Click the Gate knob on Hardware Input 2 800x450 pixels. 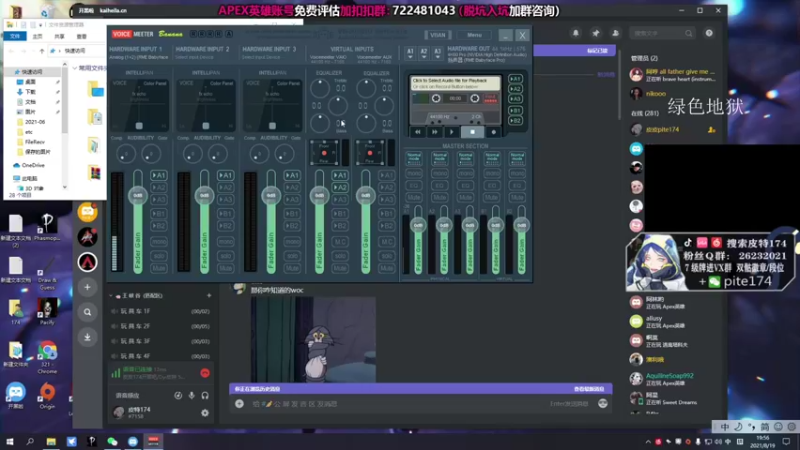(x=217, y=154)
